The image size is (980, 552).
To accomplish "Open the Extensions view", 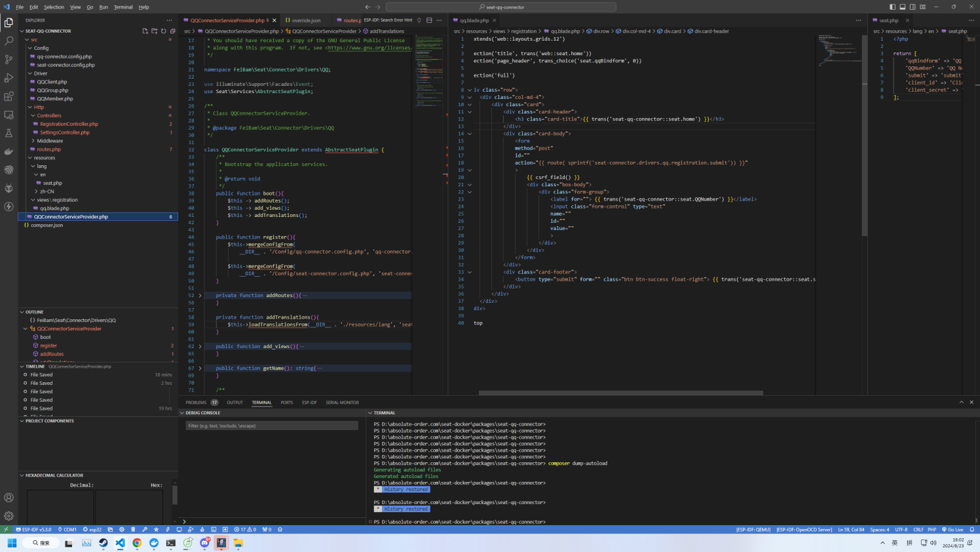I will pyautogui.click(x=9, y=96).
